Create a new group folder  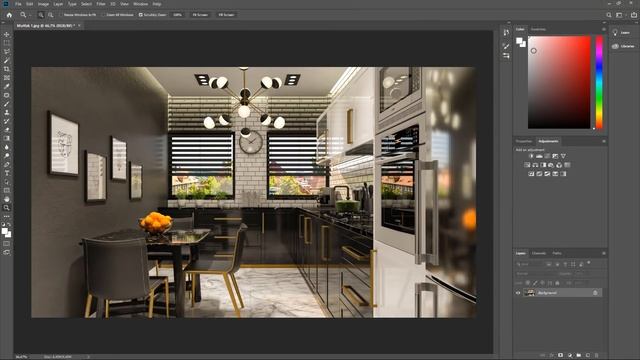pyautogui.click(x=579, y=356)
